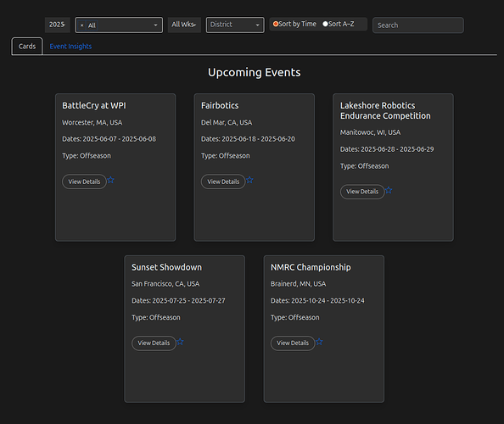Viewport: 504px width, 424px height.
Task: Expand the All event type dropdown
Action: pos(119,25)
